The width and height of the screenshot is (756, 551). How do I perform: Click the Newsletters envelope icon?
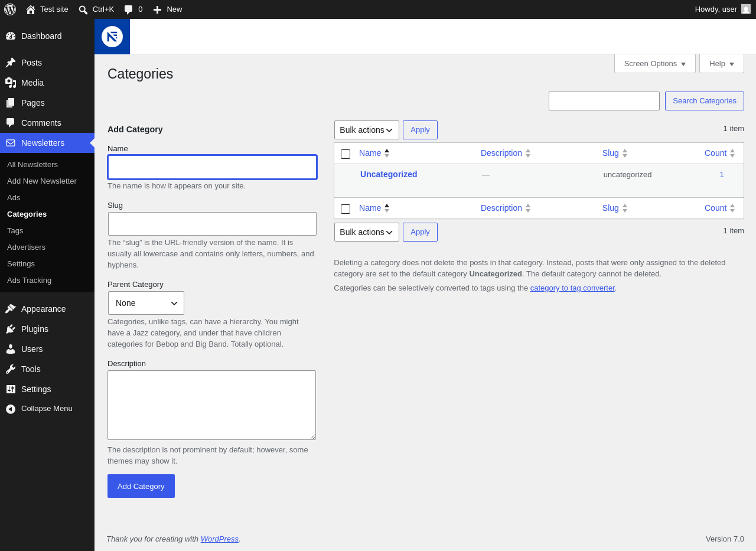tap(11, 143)
